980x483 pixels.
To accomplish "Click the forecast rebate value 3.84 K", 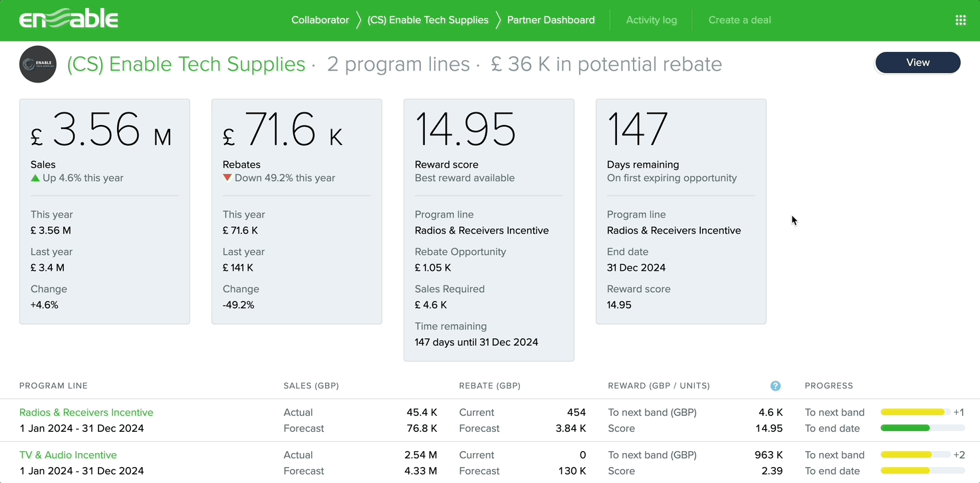I will click(570, 428).
